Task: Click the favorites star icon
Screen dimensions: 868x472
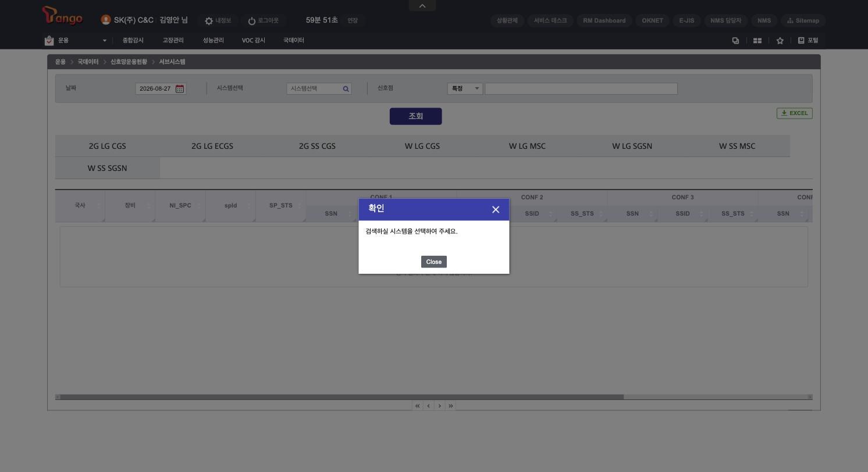Action: [780, 41]
